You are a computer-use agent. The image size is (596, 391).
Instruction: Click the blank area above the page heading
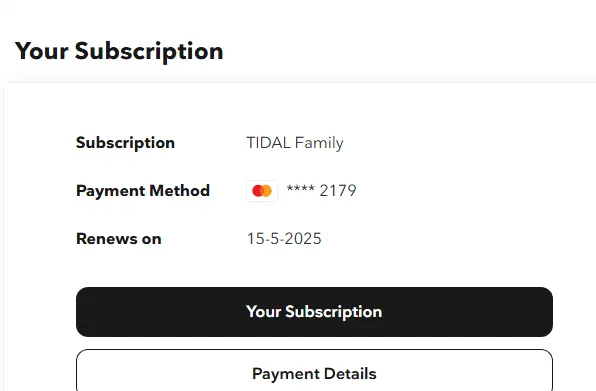click(x=298, y=17)
